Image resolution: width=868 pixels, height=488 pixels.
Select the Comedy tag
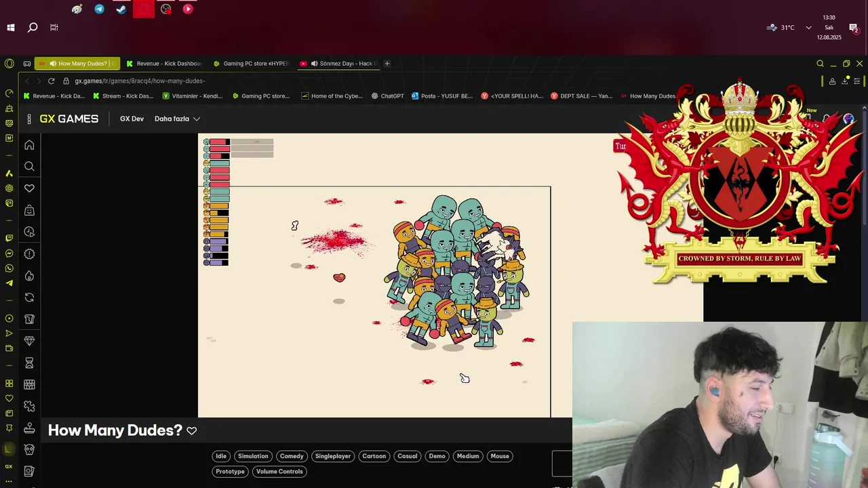(292, 456)
